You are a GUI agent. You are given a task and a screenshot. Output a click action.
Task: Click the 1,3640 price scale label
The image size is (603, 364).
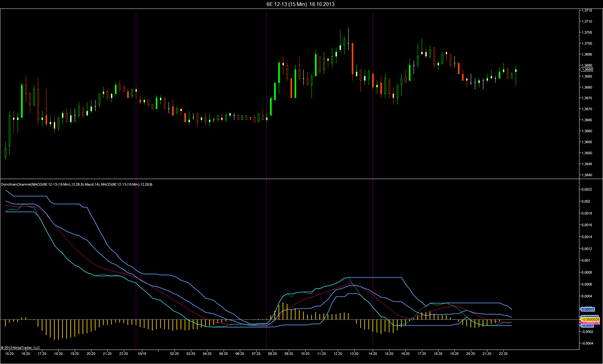(587, 175)
